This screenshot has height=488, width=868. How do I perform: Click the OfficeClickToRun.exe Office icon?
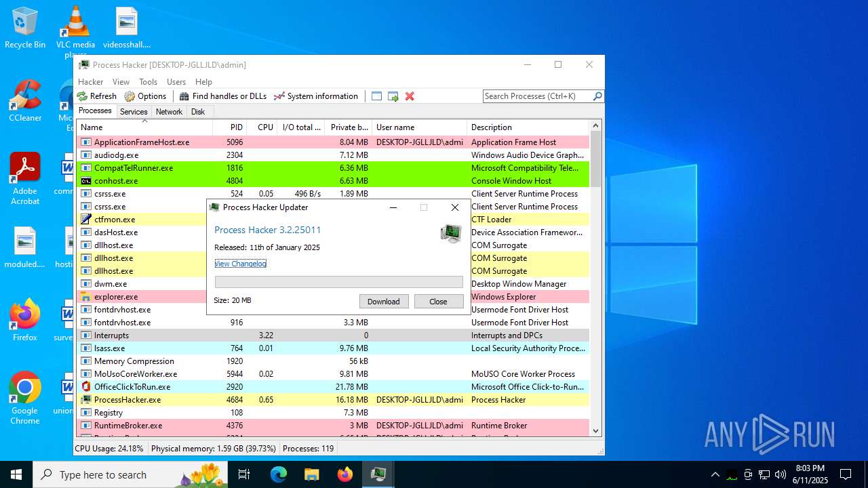[x=86, y=387]
